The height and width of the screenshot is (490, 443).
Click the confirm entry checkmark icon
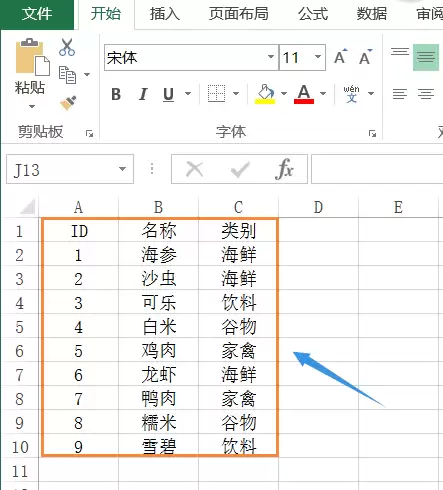pos(240,170)
